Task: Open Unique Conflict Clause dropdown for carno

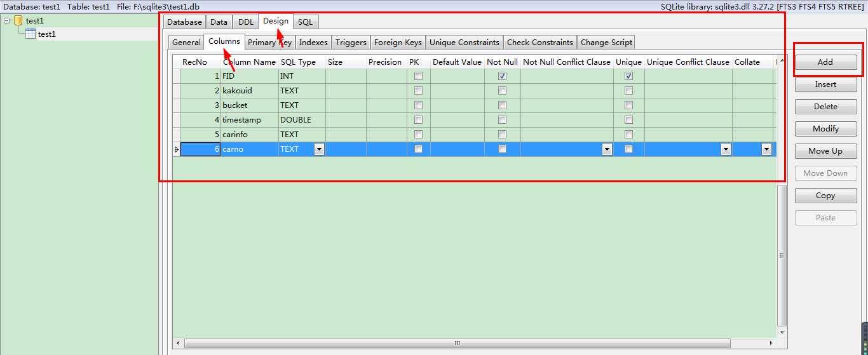Action: click(x=726, y=149)
